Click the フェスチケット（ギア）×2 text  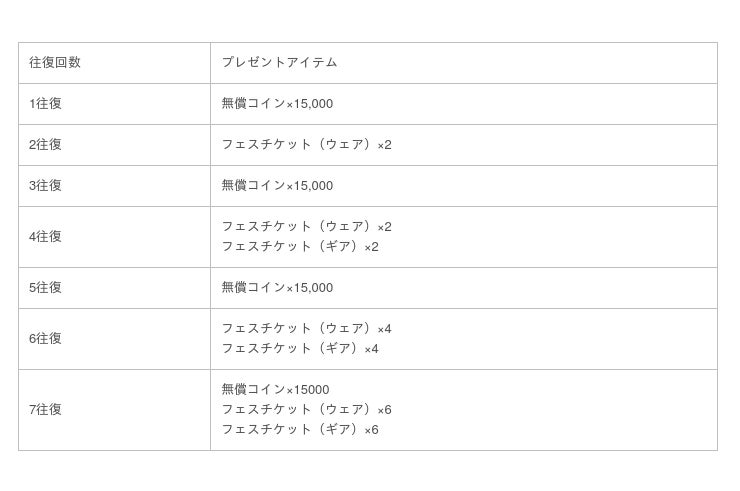point(300,247)
